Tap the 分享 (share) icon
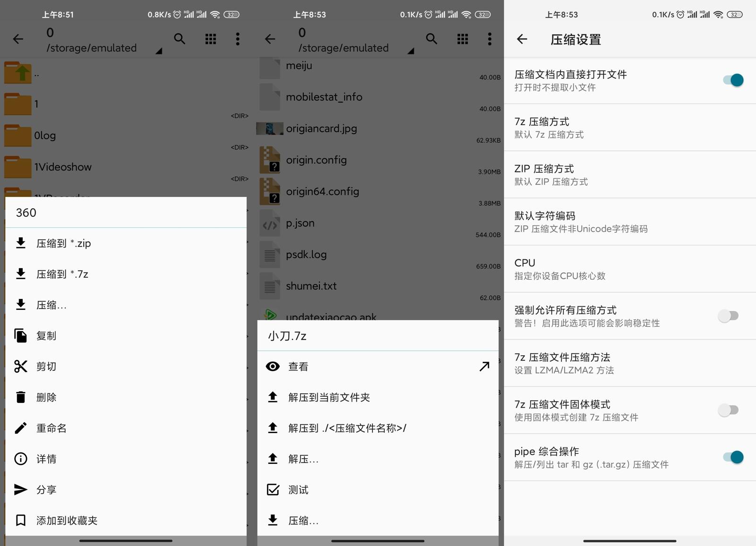 (x=21, y=489)
